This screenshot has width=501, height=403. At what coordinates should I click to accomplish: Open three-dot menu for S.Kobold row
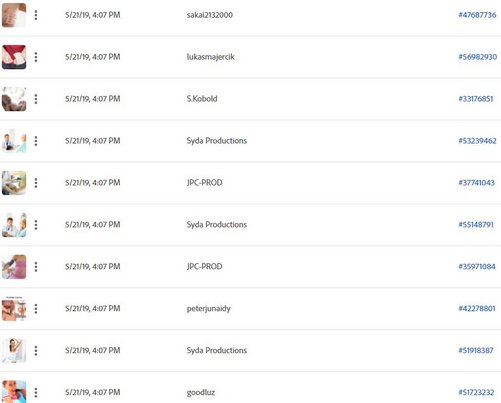36,99
